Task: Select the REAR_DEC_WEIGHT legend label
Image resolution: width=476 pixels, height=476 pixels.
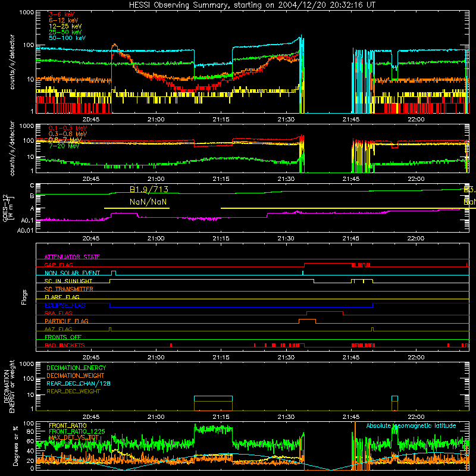Action: (x=73, y=392)
